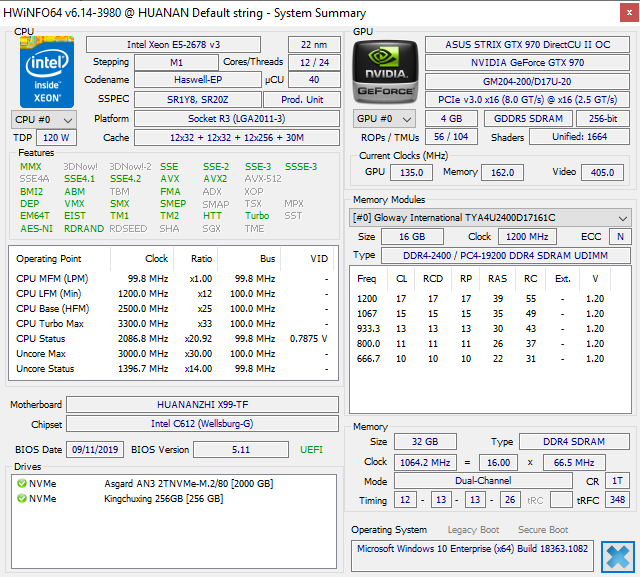Click the Prod. Unit field

click(x=302, y=100)
